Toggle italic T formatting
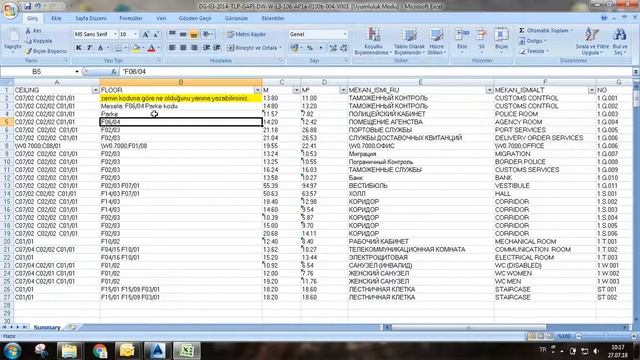This screenshot has width=640, height=360. pos(89,48)
